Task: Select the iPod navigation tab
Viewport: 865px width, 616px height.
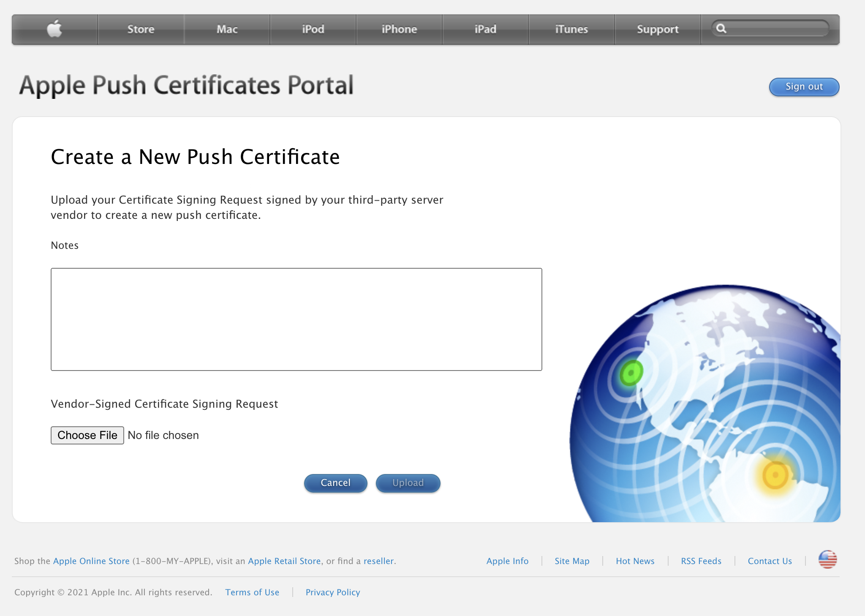Action: pos(313,29)
